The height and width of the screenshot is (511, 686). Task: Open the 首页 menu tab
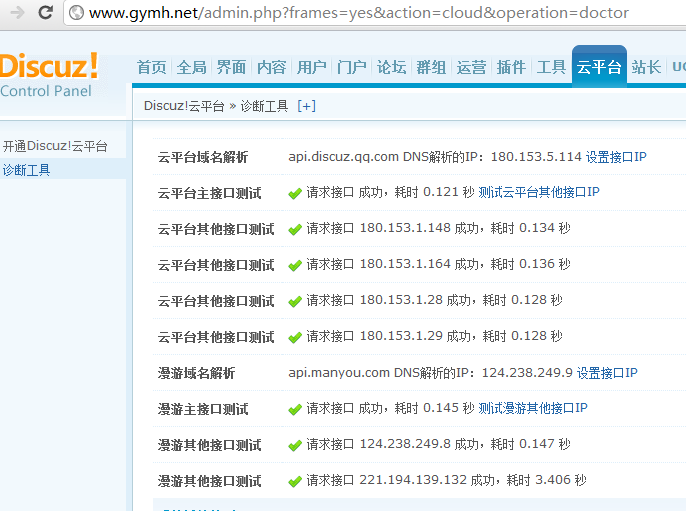click(x=152, y=67)
